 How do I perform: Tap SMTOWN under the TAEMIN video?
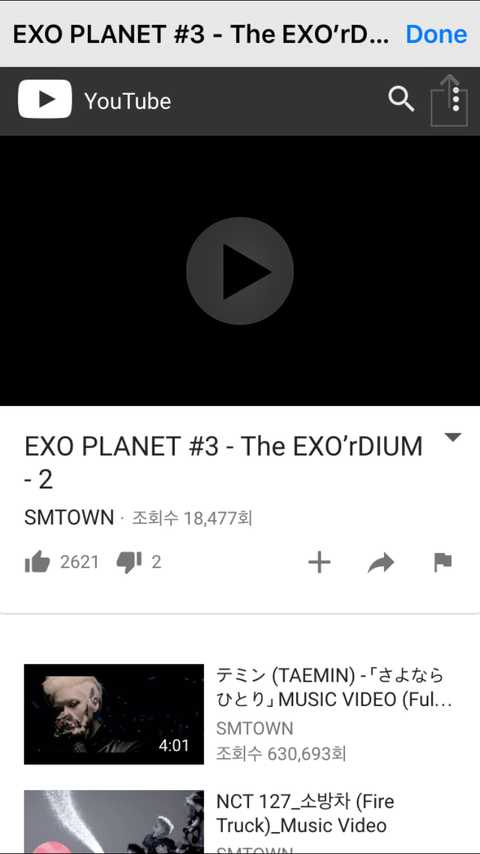click(255, 728)
